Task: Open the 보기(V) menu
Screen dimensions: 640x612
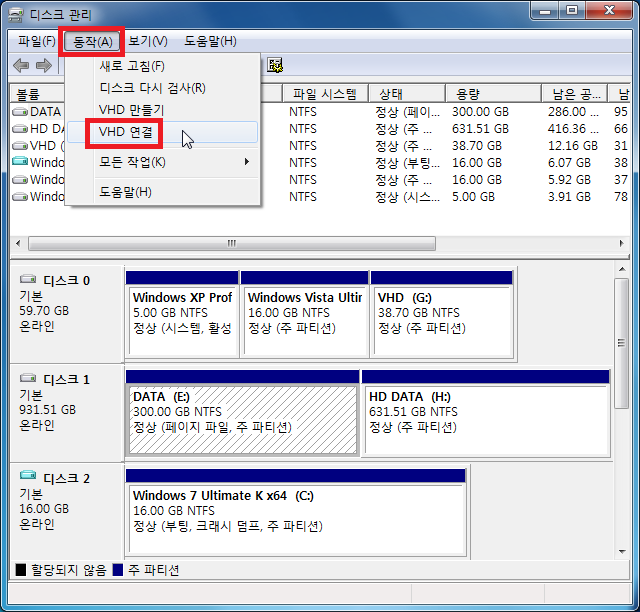Action: [x=147, y=41]
